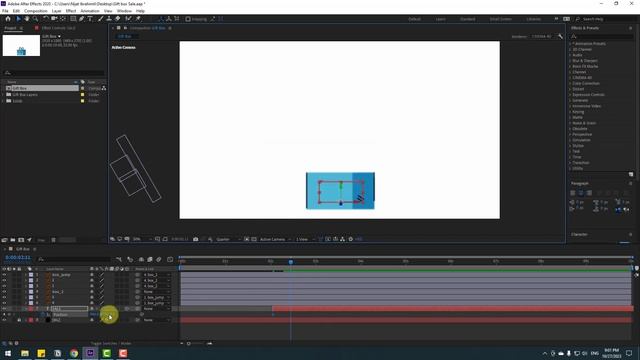Select the Zoom magnifier tool
Screen dimensions: 640x360
(36, 19)
